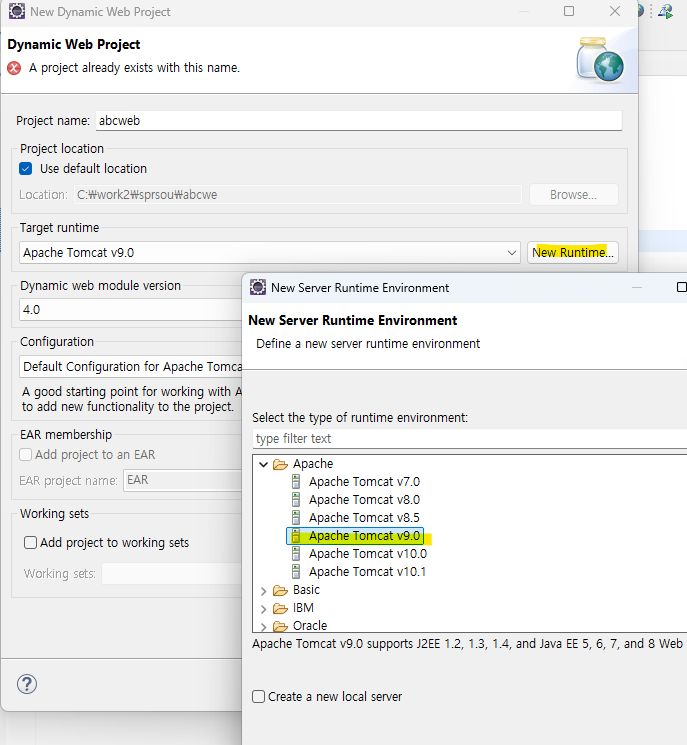Click server icon beside Tomcat v9.0
Image resolution: width=687 pixels, height=745 pixels.
296,536
